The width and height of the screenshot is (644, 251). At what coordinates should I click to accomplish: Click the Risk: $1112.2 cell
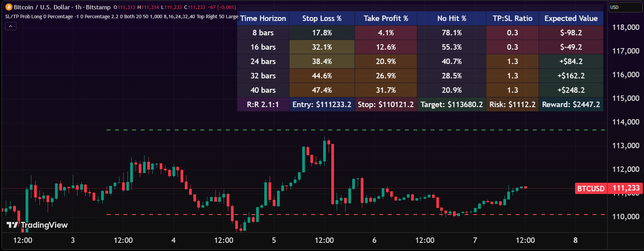click(513, 104)
